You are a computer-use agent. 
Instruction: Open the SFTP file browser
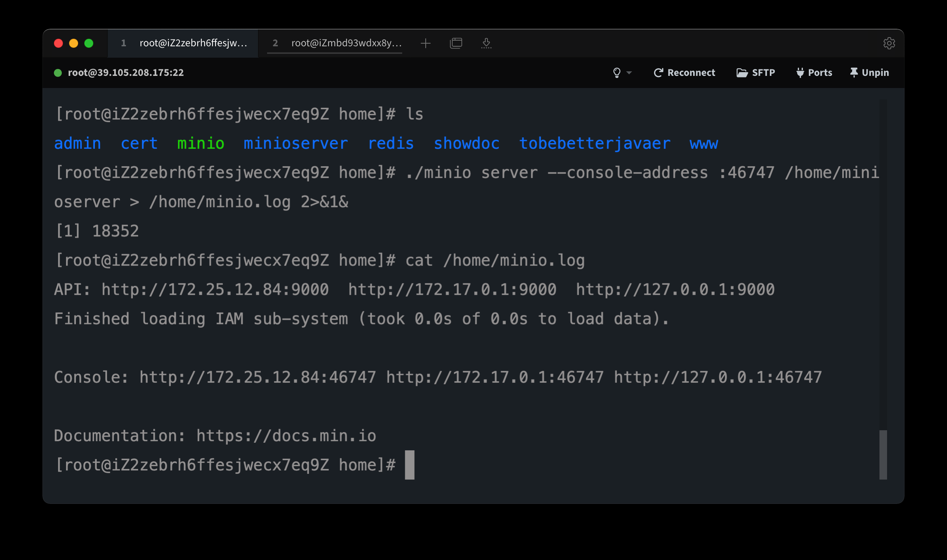pos(756,72)
